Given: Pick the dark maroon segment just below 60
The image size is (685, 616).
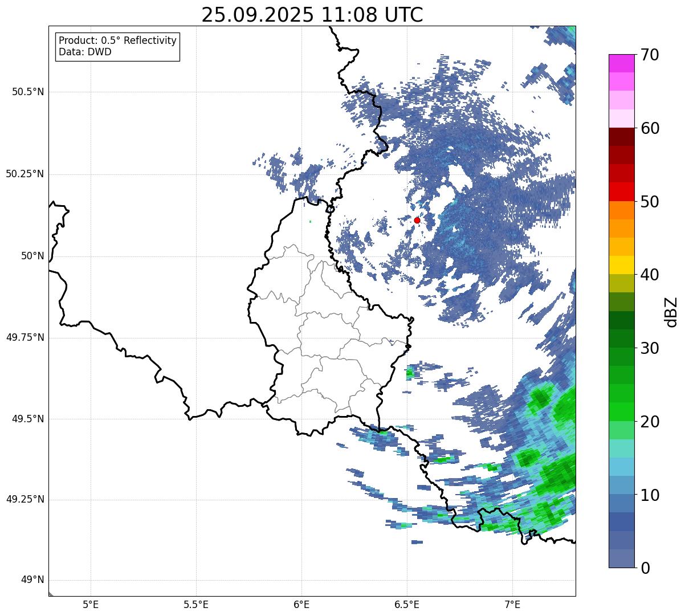Looking at the screenshot, I should (621, 137).
